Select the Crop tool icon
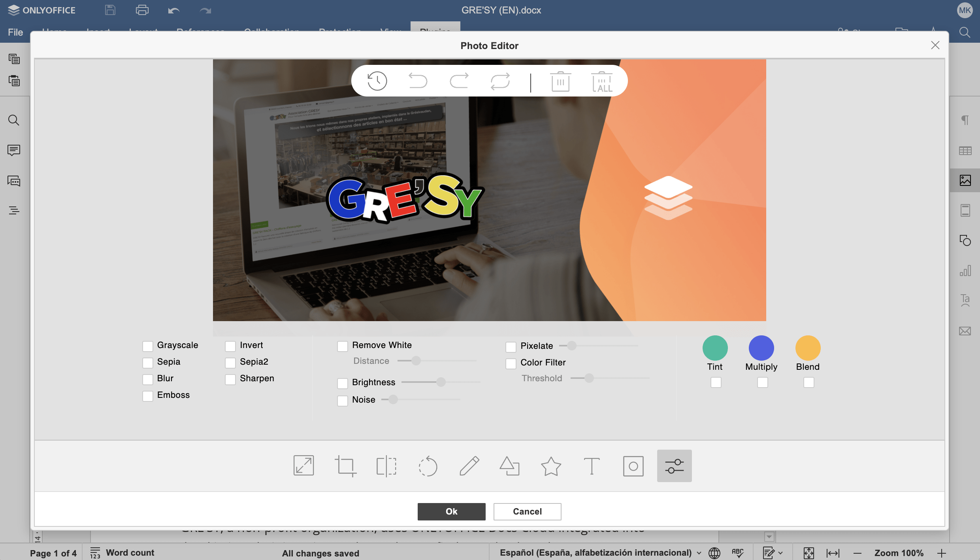The image size is (980, 560). pos(345,466)
